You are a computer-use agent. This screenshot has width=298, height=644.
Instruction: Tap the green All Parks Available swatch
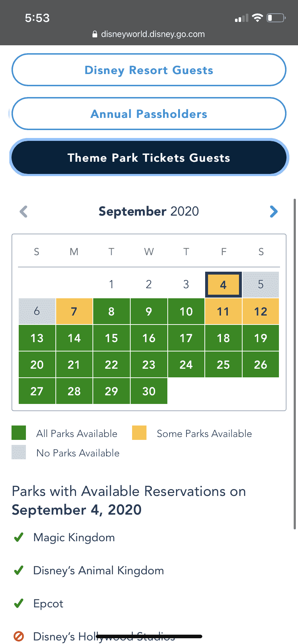(x=19, y=433)
